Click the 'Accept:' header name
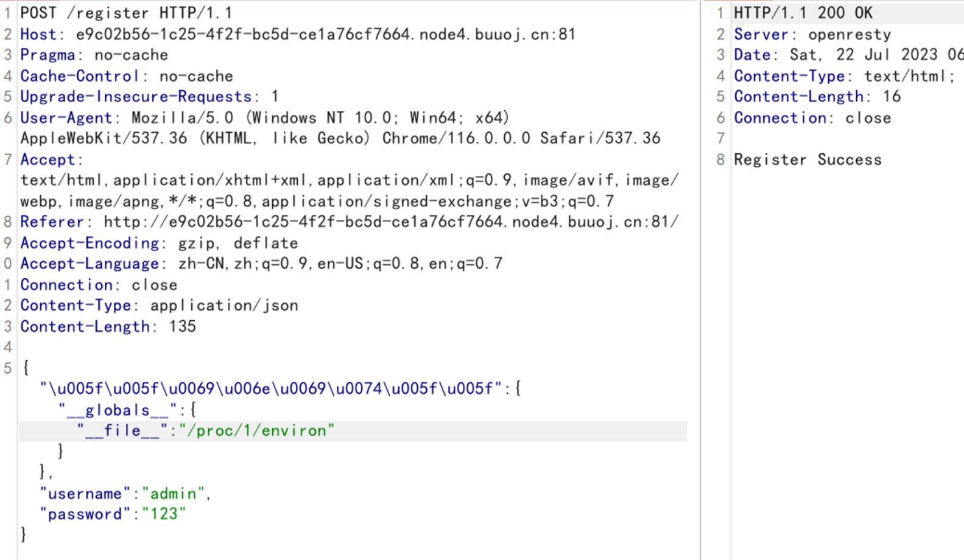 coord(51,159)
